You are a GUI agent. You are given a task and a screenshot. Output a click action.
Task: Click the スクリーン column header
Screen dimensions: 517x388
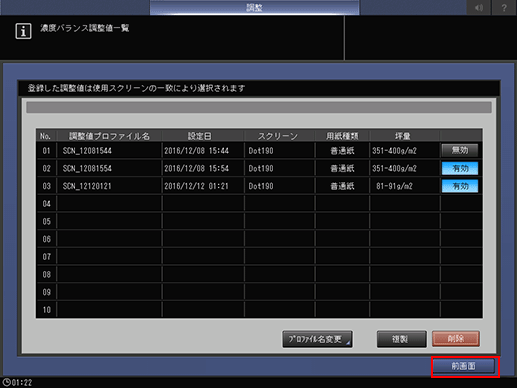pyautogui.click(x=277, y=136)
